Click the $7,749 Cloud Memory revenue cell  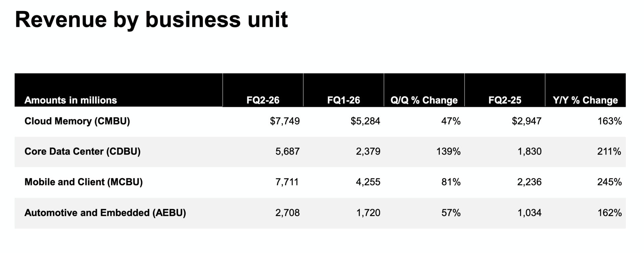(x=285, y=121)
